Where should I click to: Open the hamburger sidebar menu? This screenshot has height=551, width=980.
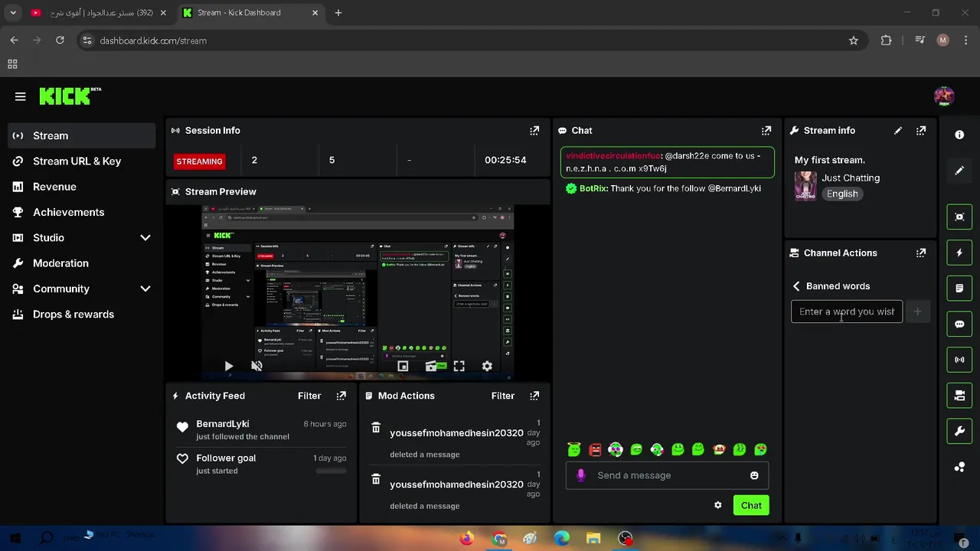[20, 96]
